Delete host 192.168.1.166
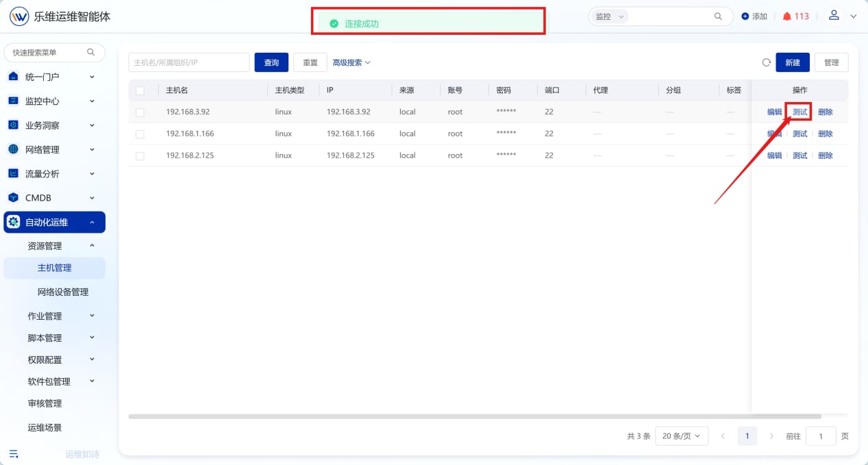868x465 pixels. click(826, 134)
